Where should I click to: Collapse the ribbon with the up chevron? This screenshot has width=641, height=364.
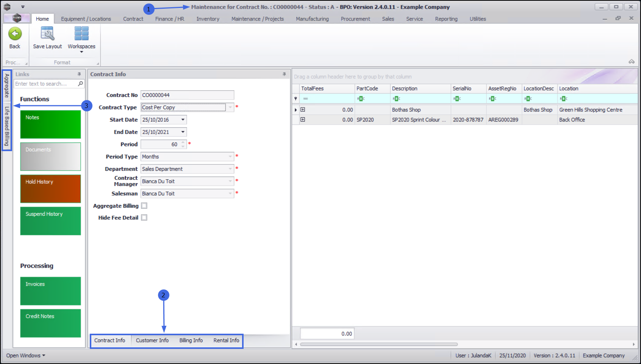[x=632, y=61]
